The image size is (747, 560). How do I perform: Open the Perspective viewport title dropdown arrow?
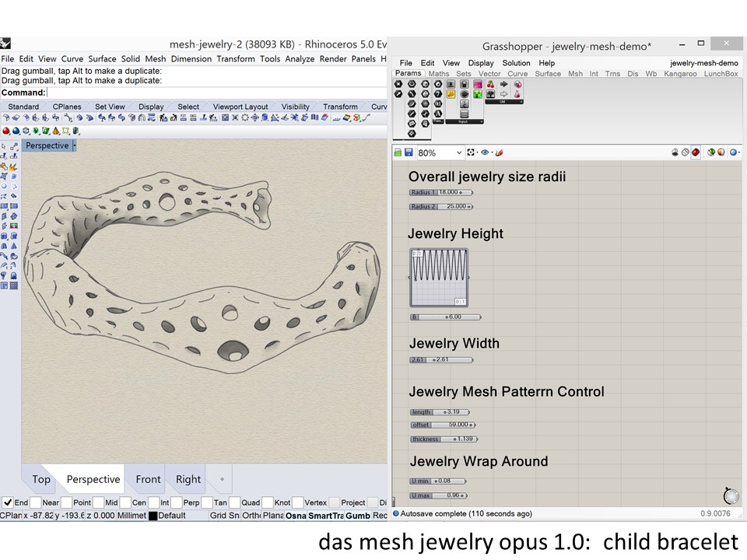click(x=75, y=145)
